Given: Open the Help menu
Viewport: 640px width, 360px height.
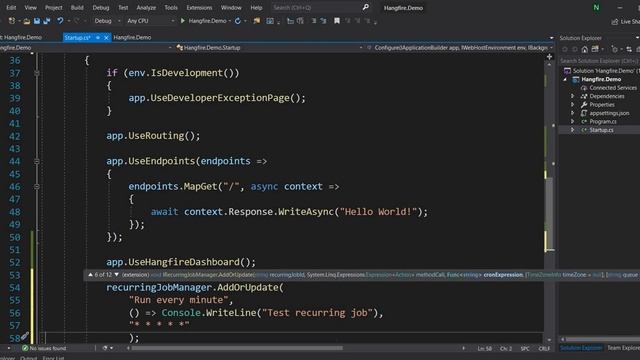Looking at the screenshot, I should click(x=256, y=7).
